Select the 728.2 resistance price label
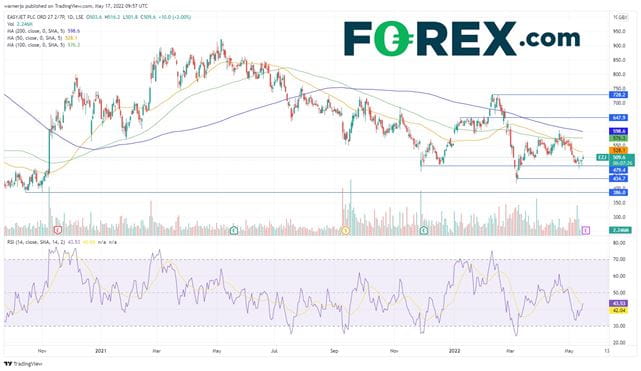The width and height of the screenshot is (641, 371). 618,95
